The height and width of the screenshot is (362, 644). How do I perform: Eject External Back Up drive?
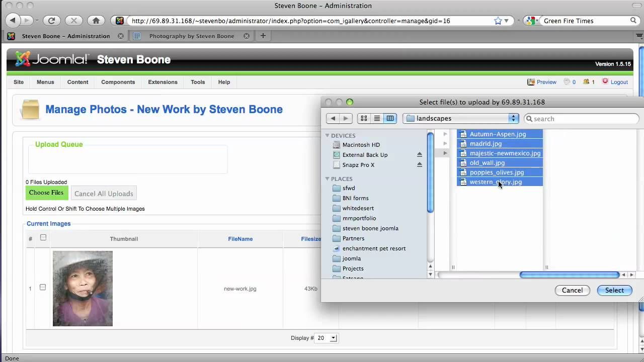420,155
